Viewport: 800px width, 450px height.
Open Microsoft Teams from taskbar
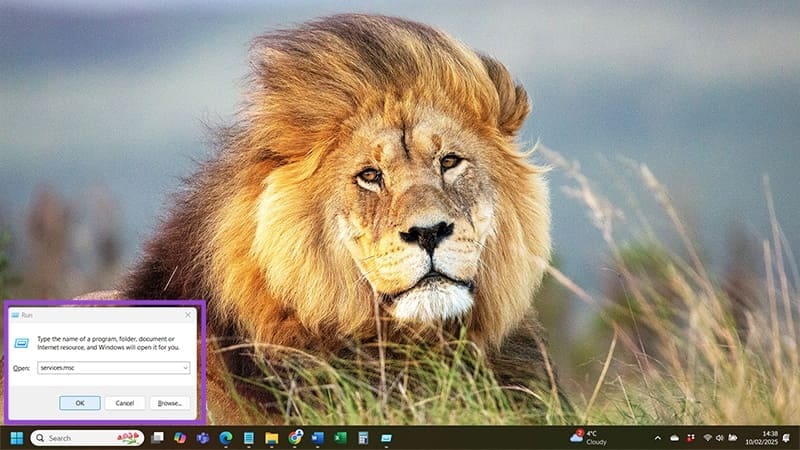[x=202, y=438]
